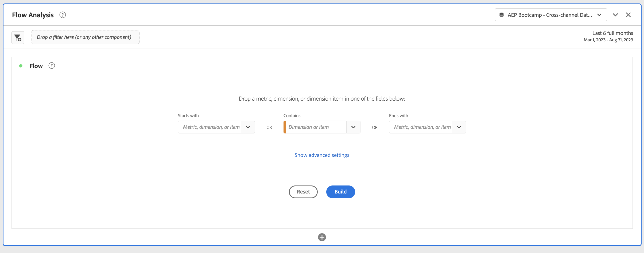Image resolution: width=644 pixels, height=253 pixels.
Task: Click the Contains dimension or item field
Action: (x=315, y=127)
